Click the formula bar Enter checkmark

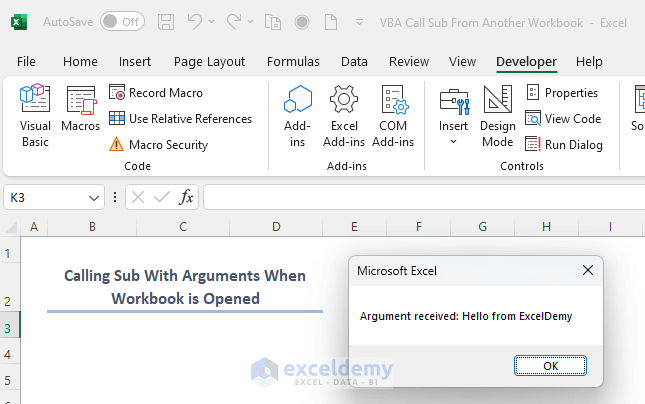pyautogui.click(x=162, y=197)
